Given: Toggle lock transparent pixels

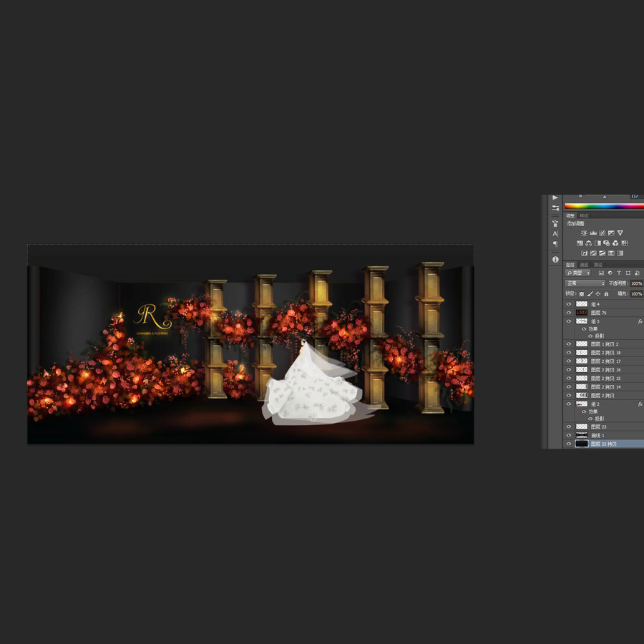Looking at the screenshot, I should click(x=582, y=293).
